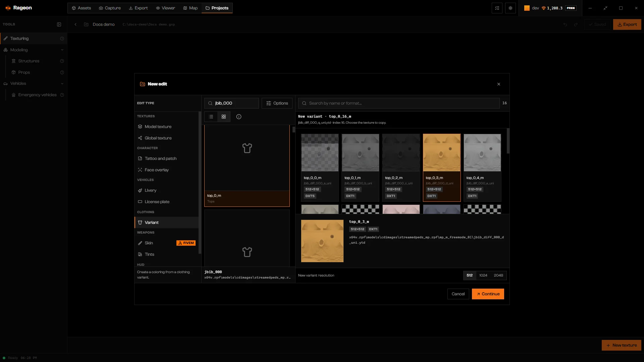Click the Cancel button
644x362 pixels.
tap(458, 294)
